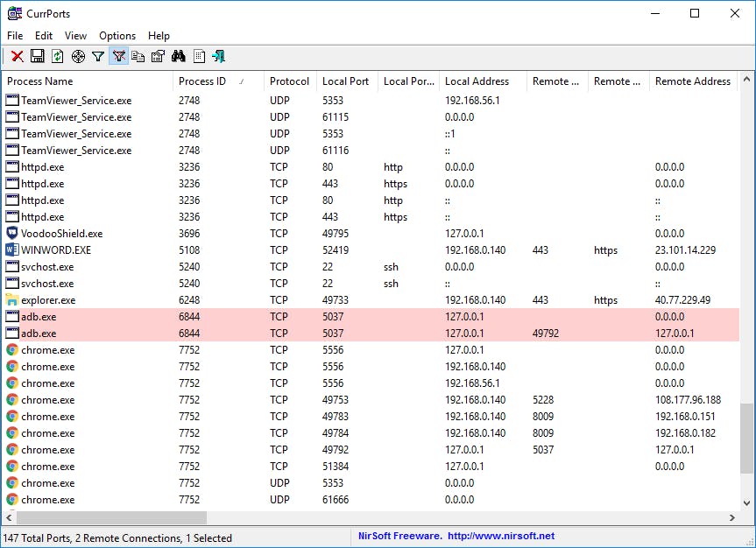This screenshot has height=548, width=756.
Task: Sort by the Remote Address column header
Action: [694, 81]
